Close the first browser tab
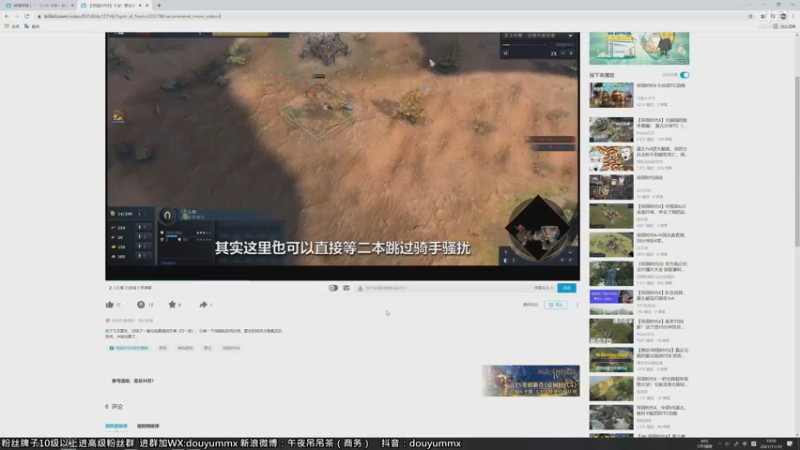This screenshot has width=800, height=450. 72,5
